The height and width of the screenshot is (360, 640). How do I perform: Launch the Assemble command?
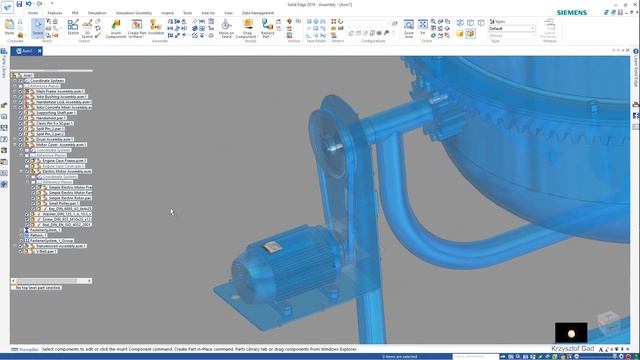pos(156,27)
